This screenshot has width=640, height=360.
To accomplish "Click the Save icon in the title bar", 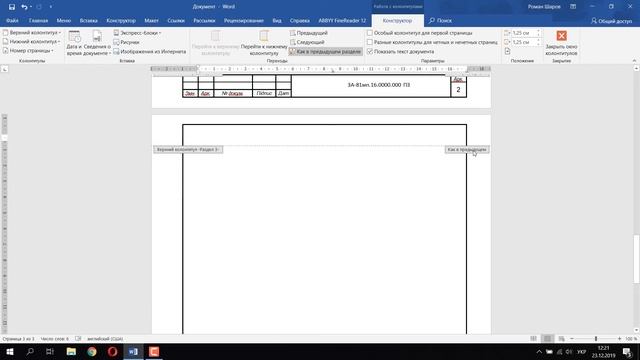I will click(11, 7).
